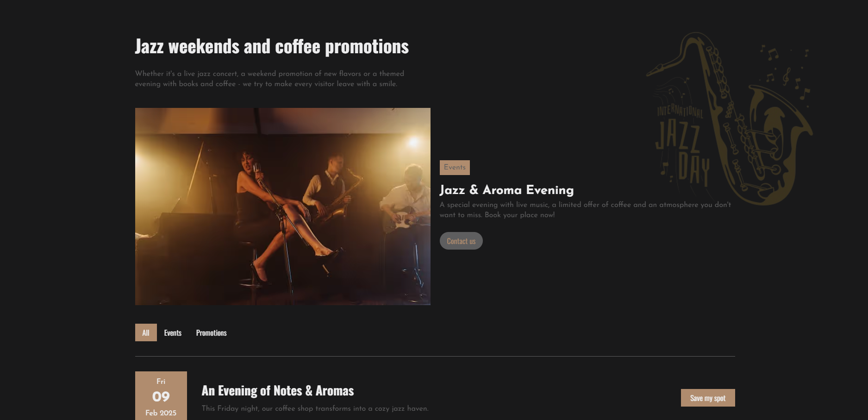This screenshot has width=868, height=420.
Task: Switch to the Promotions filter tab
Action: [212, 332]
